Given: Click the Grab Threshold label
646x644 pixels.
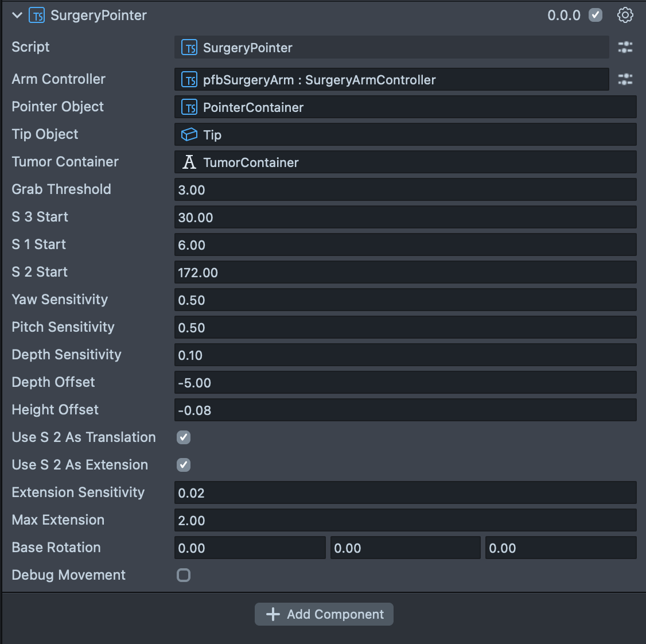Looking at the screenshot, I should click(x=61, y=189).
